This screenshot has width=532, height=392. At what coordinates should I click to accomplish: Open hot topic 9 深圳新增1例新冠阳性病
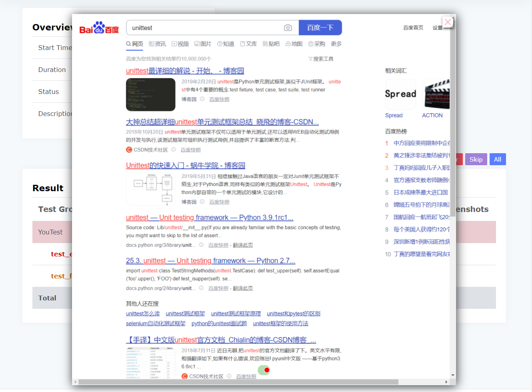(x=422, y=242)
